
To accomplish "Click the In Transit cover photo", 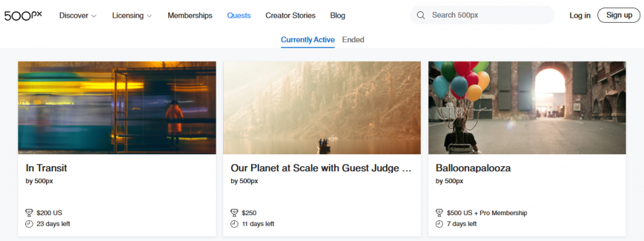I will pyautogui.click(x=117, y=108).
